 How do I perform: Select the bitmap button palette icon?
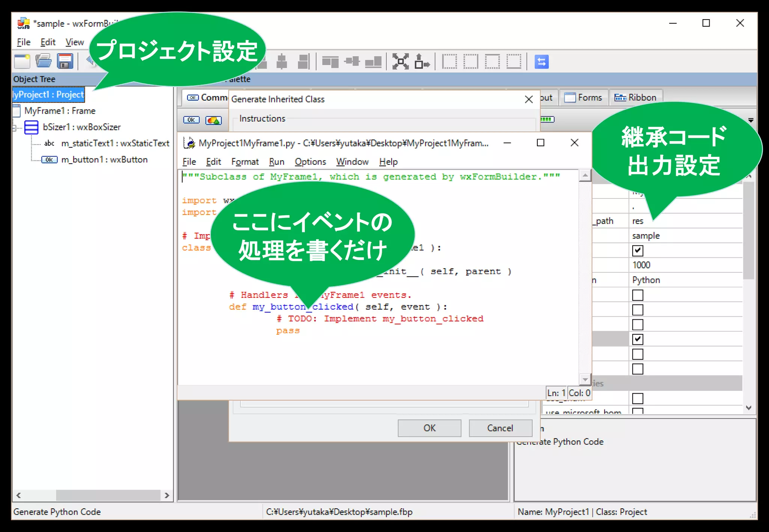pyautogui.click(x=213, y=120)
